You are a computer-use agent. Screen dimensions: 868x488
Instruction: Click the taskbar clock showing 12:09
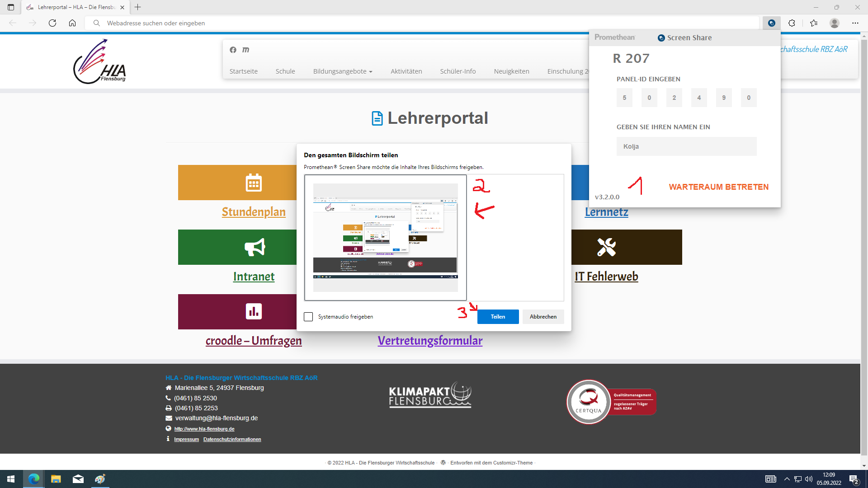(829, 479)
